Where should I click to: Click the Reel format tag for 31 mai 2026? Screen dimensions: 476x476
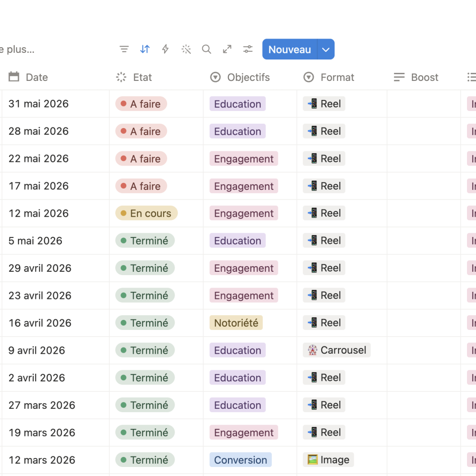[324, 104]
